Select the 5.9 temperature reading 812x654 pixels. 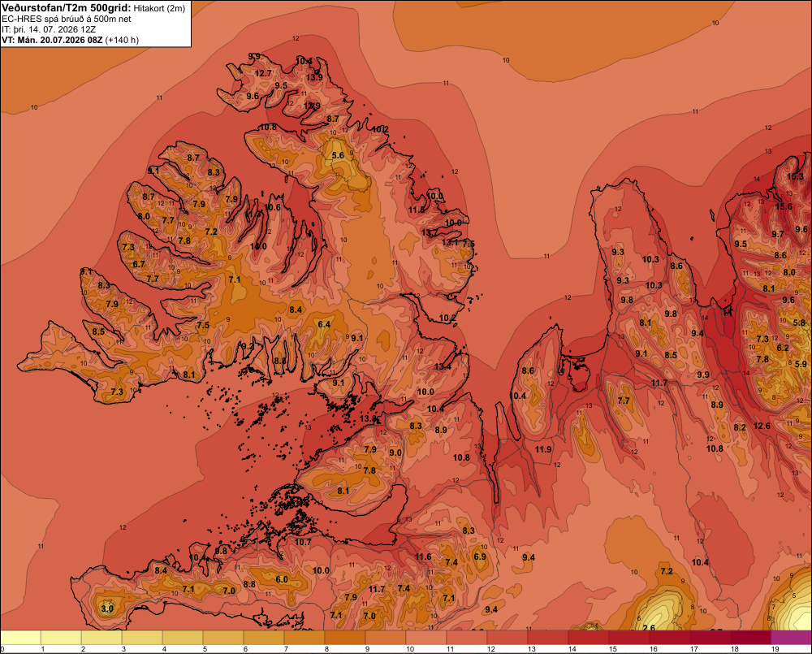801,364
